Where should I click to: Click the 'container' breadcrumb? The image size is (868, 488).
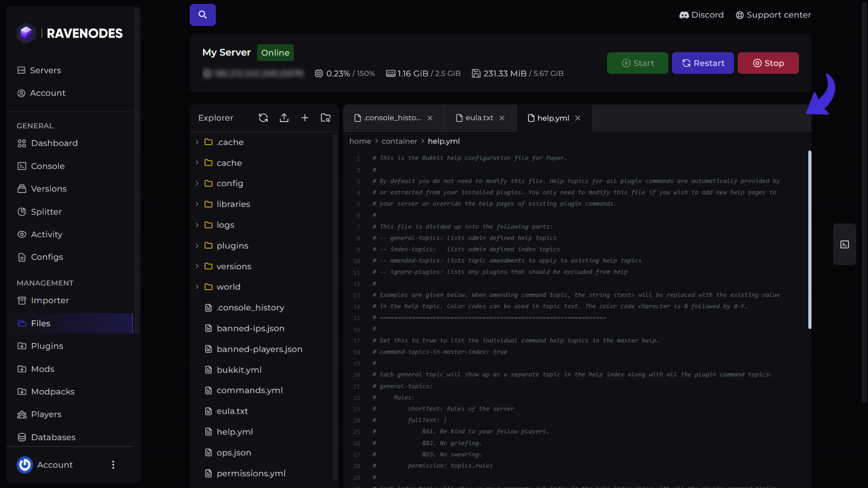click(399, 141)
